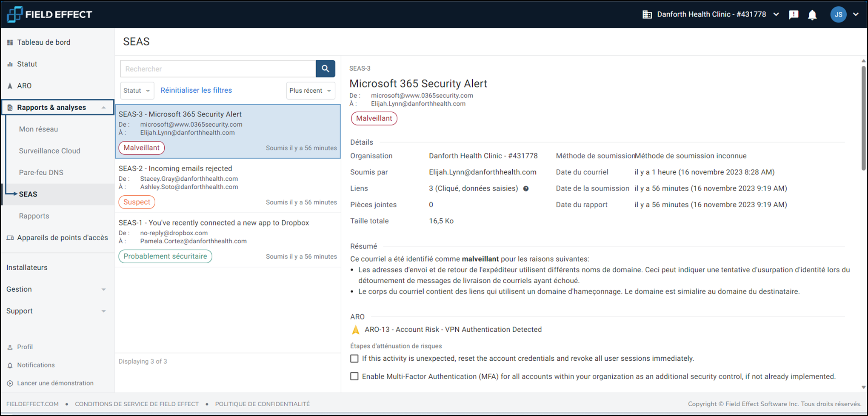
Task: Expand the Support menu arrow
Action: [x=103, y=311]
